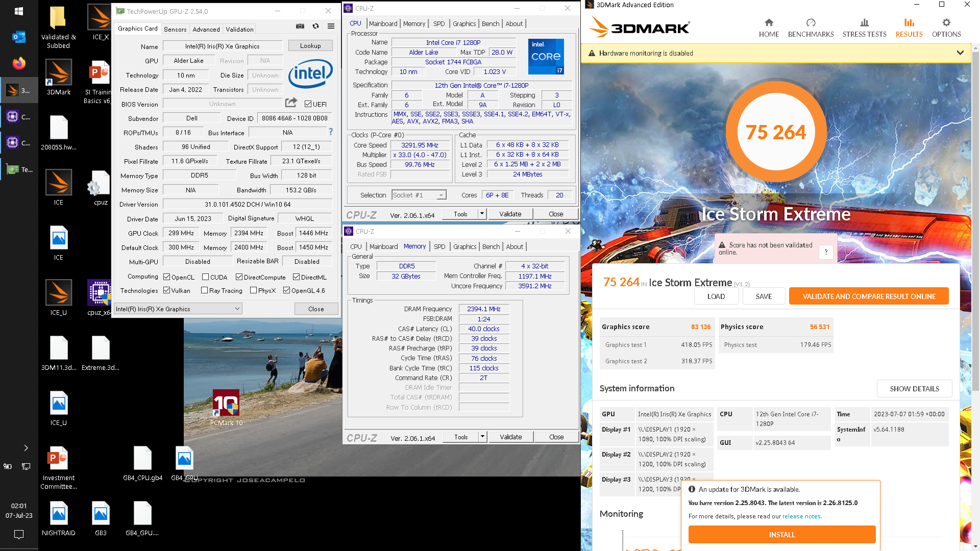Toggle CUDA checkbox
This screenshot has width=980, height=551.
pyautogui.click(x=205, y=277)
